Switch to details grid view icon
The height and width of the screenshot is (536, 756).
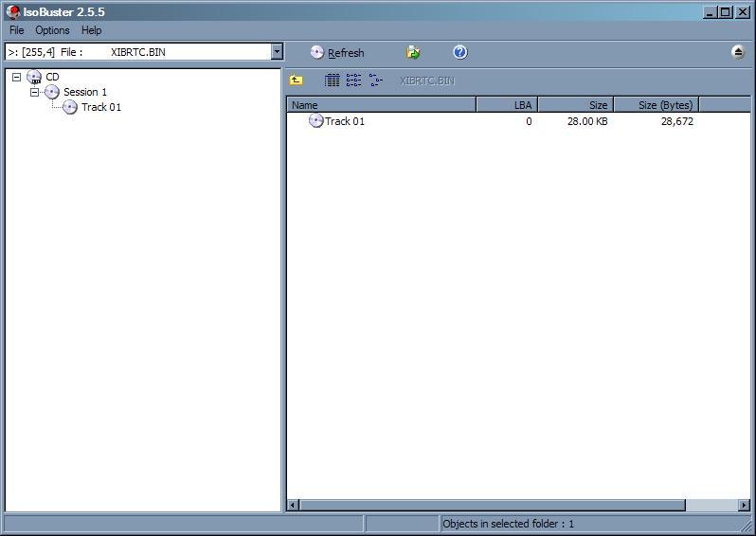[x=332, y=80]
